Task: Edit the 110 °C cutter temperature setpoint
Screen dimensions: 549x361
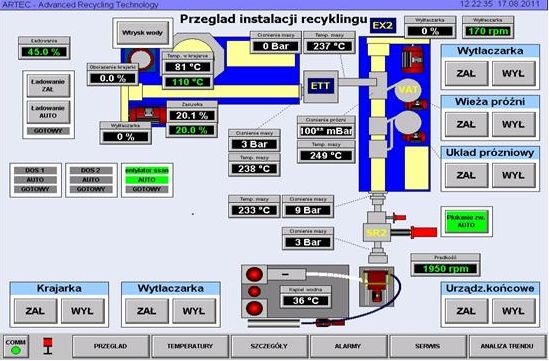Action: (x=188, y=82)
